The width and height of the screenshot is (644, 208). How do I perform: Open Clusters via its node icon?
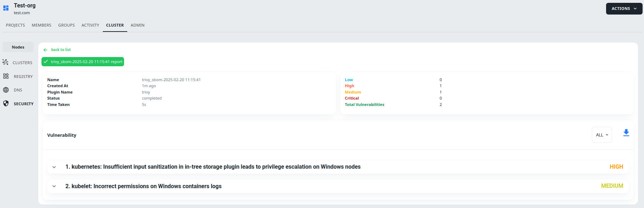(x=5, y=62)
